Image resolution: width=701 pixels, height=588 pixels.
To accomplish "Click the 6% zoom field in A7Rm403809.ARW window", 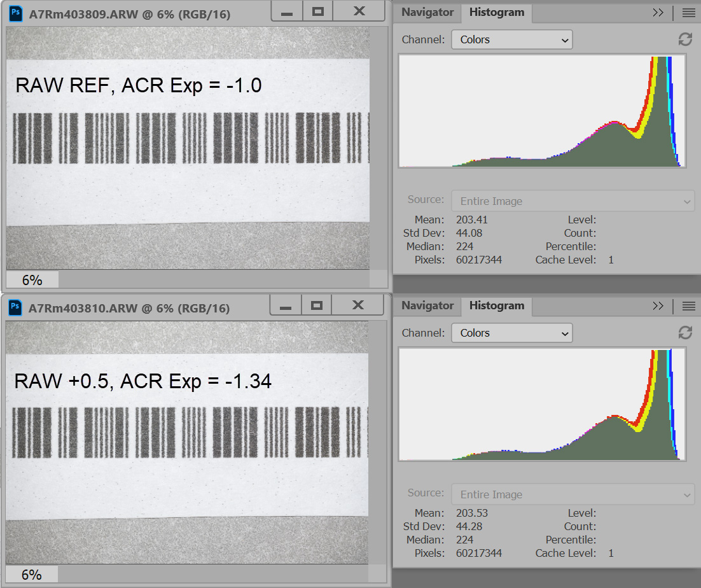I will tap(32, 280).
